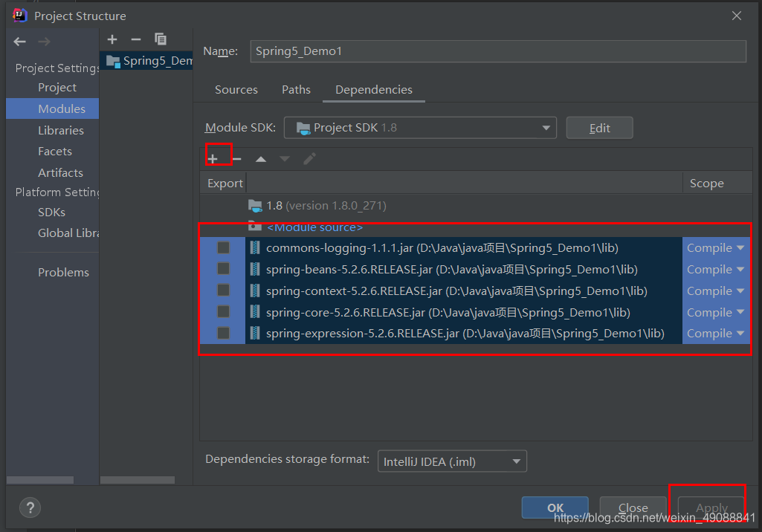This screenshot has width=762, height=532.
Task: Click the OK button
Action: point(555,507)
